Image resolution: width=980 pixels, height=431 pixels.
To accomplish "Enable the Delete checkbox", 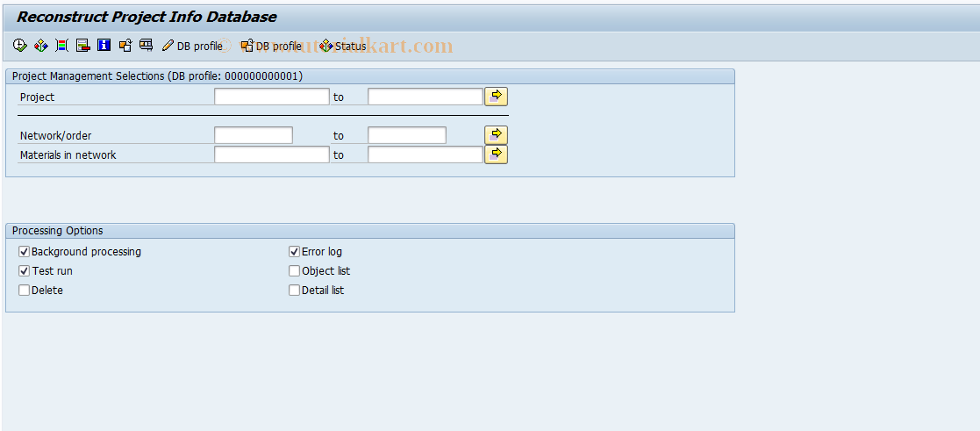I will pos(25,291).
